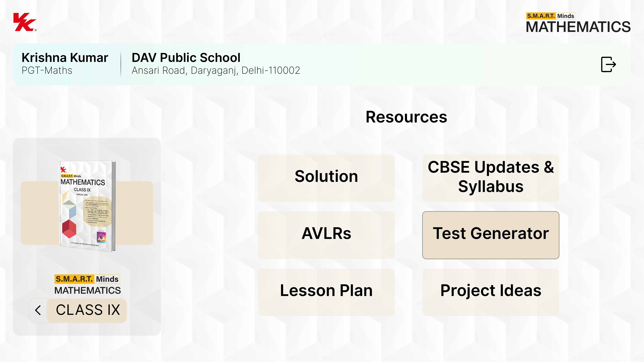This screenshot has height=362, width=644.
Task: Open the Class IX Mathematics book cover
Action: coord(87,206)
